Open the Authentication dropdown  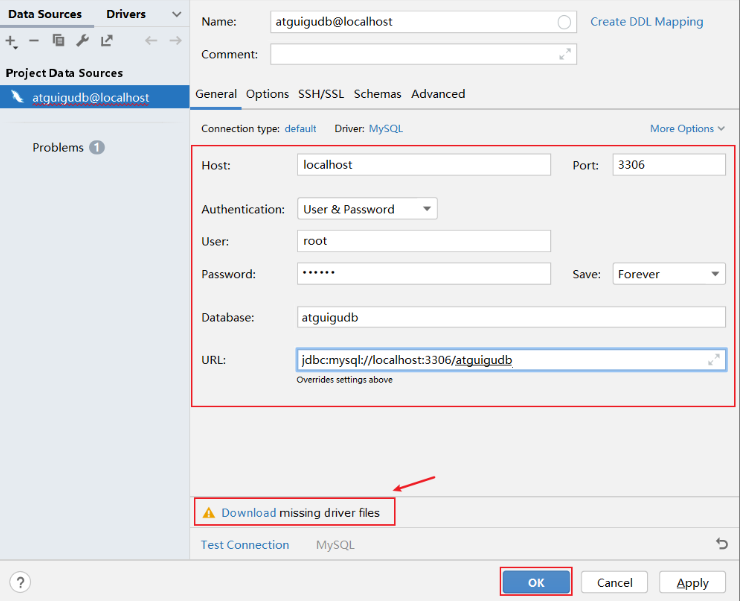click(367, 209)
